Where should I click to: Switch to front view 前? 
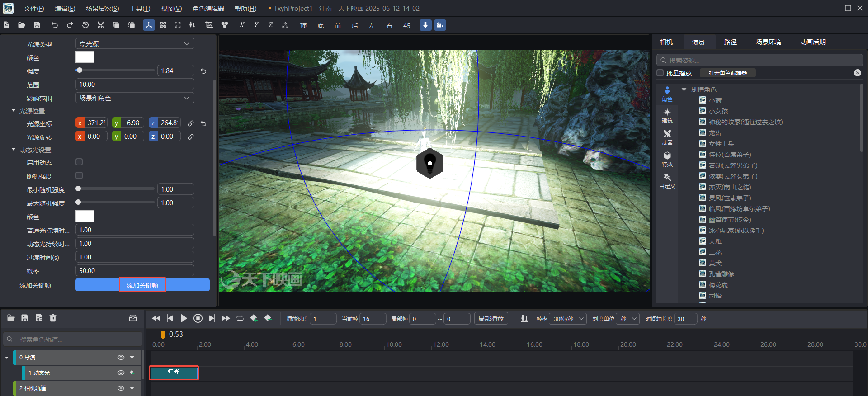pos(338,26)
